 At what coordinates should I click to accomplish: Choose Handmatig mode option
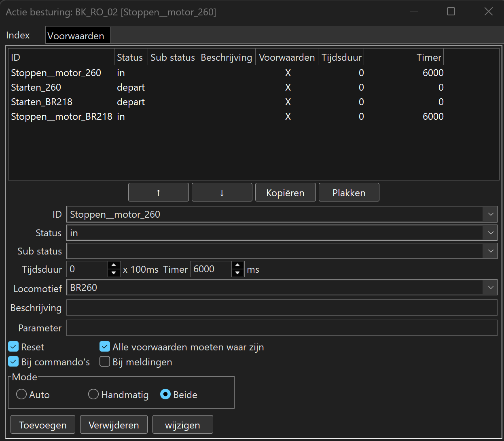pyautogui.click(x=93, y=394)
